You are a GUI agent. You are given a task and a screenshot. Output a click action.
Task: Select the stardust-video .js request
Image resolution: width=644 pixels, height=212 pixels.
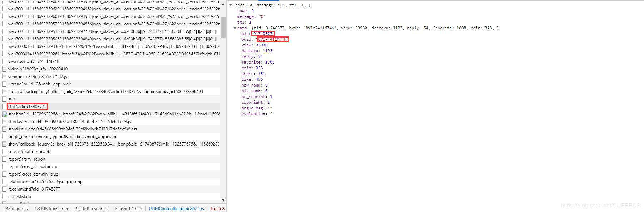point(110,122)
